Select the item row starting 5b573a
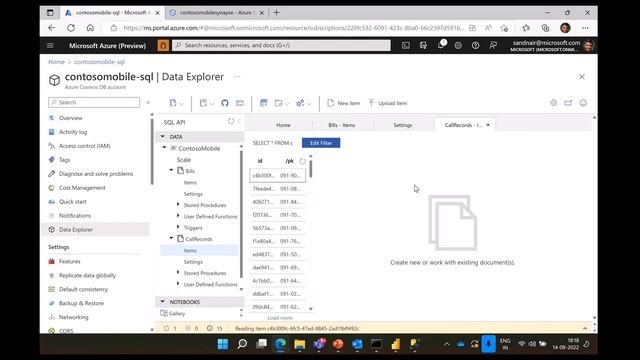 278,228
